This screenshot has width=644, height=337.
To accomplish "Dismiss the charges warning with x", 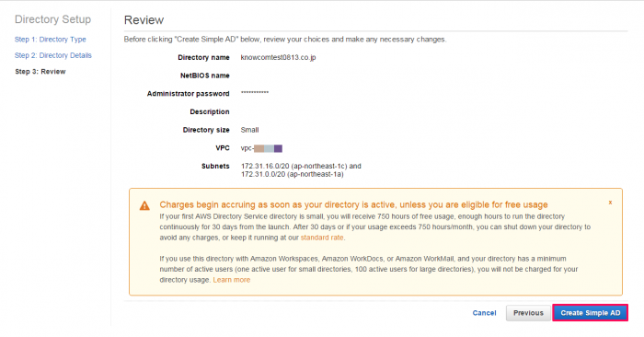I will (x=610, y=203).
